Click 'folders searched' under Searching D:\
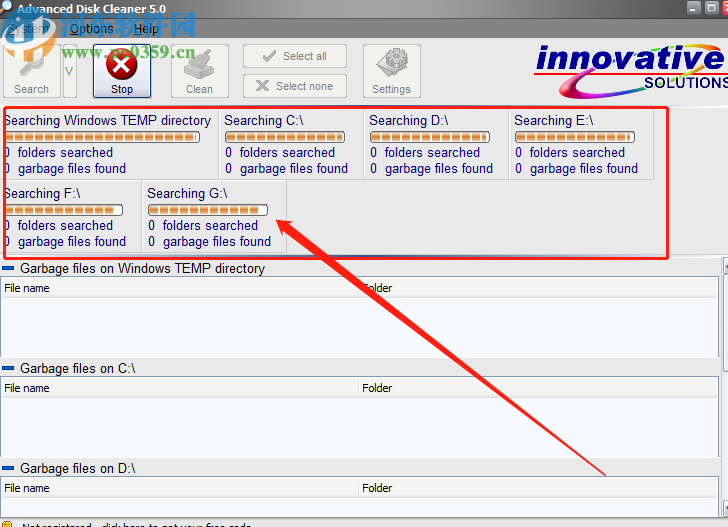 click(432, 152)
